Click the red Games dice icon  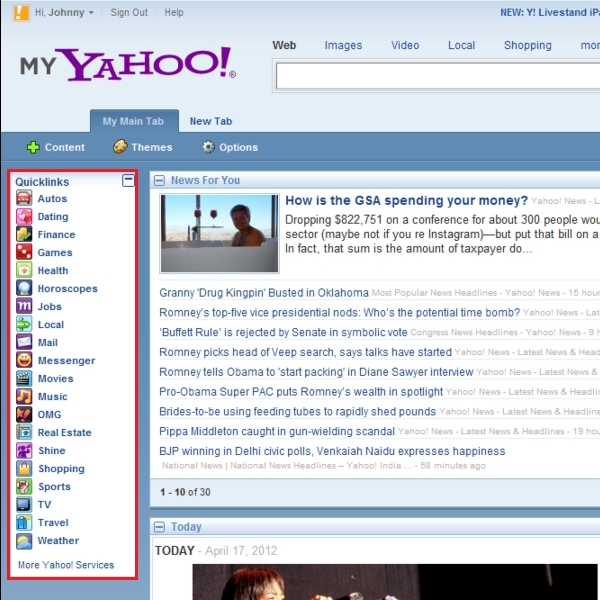point(24,252)
